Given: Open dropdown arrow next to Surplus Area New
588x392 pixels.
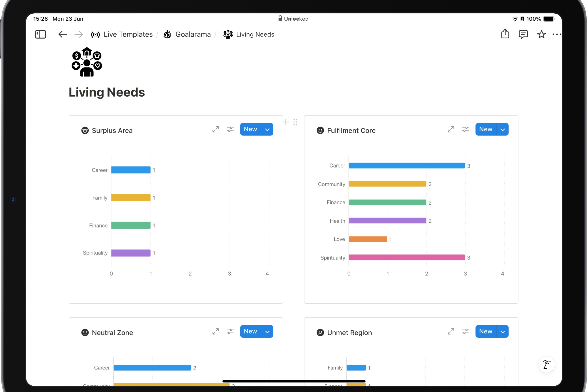Looking at the screenshot, I should [267, 129].
